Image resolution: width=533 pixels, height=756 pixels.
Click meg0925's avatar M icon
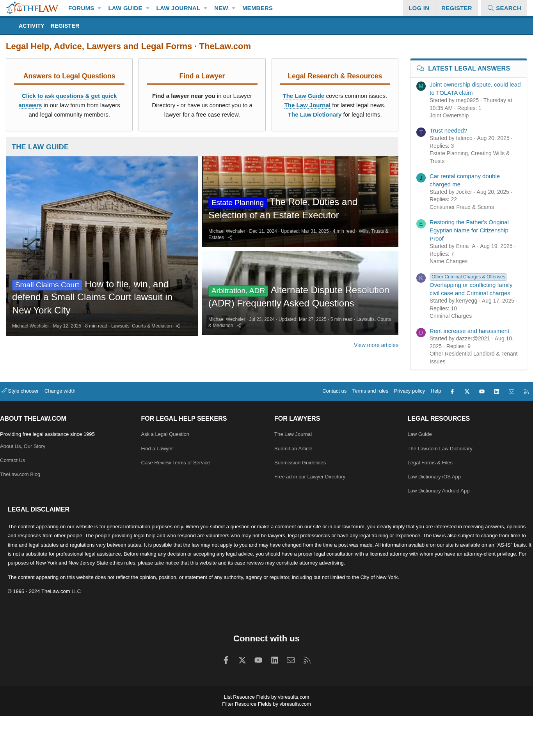(421, 86)
